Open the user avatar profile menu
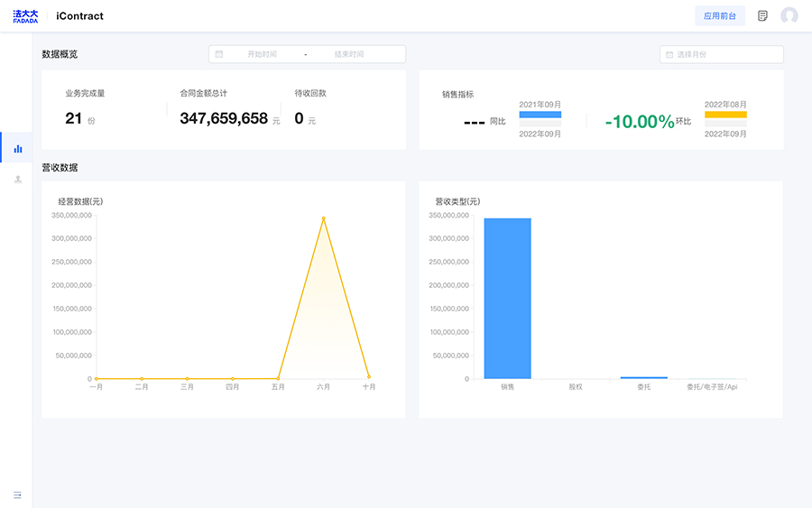This screenshot has height=508, width=812. click(x=789, y=16)
